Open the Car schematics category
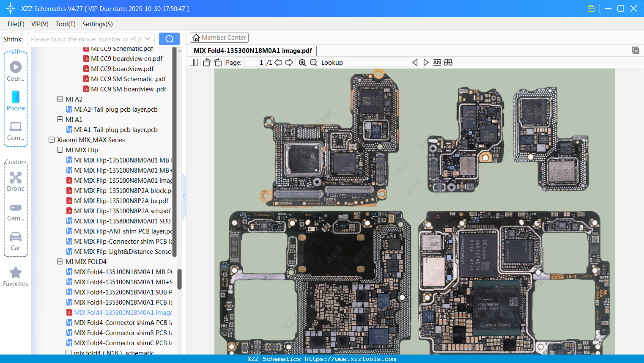Image resolution: width=644 pixels, height=363 pixels. (x=16, y=240)
